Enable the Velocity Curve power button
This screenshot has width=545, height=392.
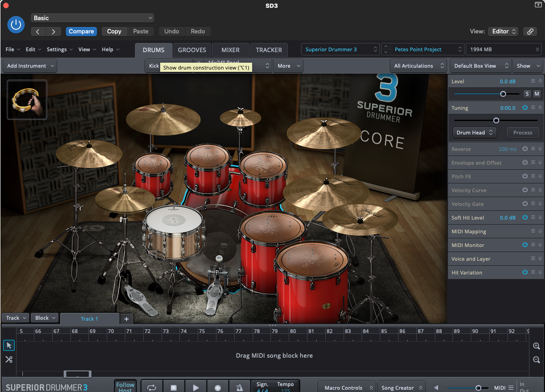[525, 190]
